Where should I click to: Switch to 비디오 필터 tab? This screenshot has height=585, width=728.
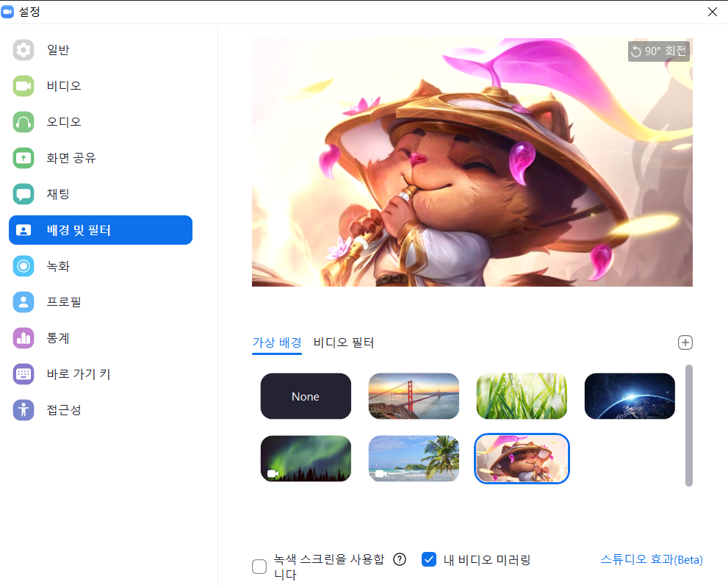click(x=344, y=343)
